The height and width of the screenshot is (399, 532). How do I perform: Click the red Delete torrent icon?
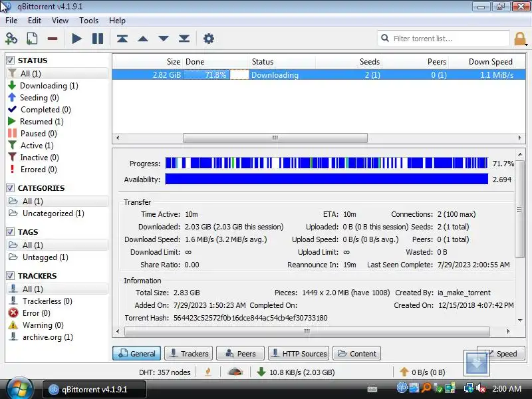point(53,39)
